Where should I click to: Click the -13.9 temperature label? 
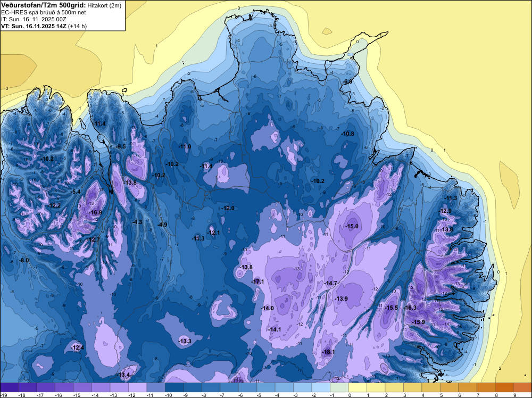tap(341, 298)
